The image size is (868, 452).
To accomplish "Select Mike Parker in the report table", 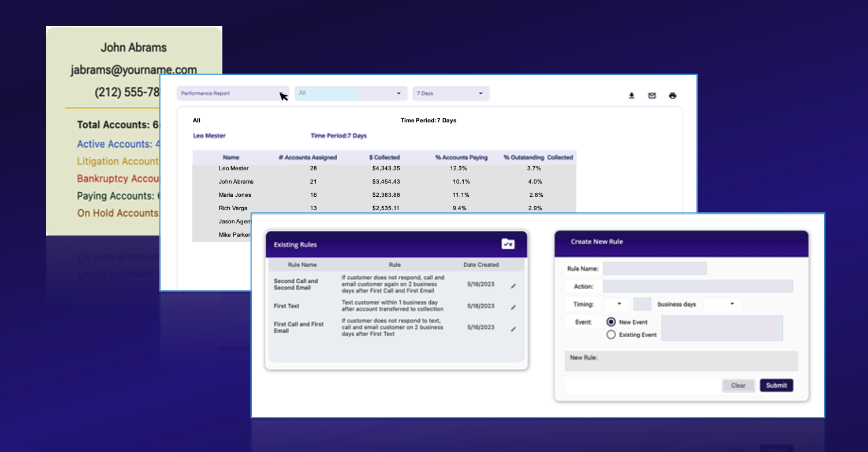I will 234,235.
